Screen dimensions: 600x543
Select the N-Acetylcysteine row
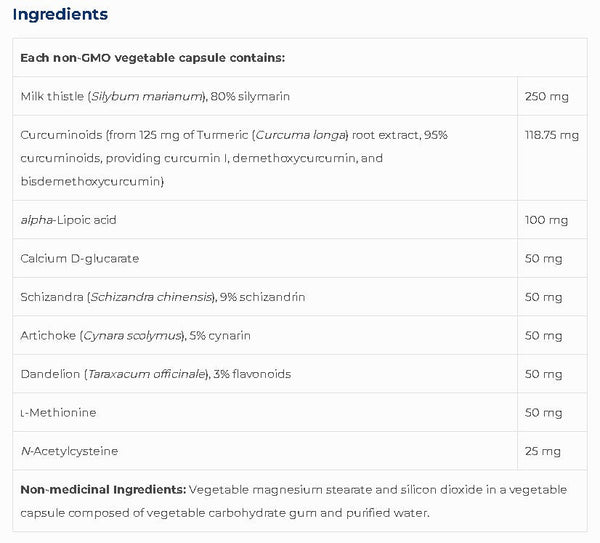pos(69,450)
